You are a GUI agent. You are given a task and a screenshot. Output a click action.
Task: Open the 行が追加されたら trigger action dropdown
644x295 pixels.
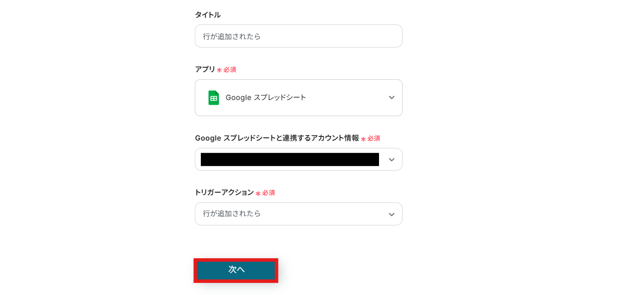pyautogui.click(x=298, y=214)
